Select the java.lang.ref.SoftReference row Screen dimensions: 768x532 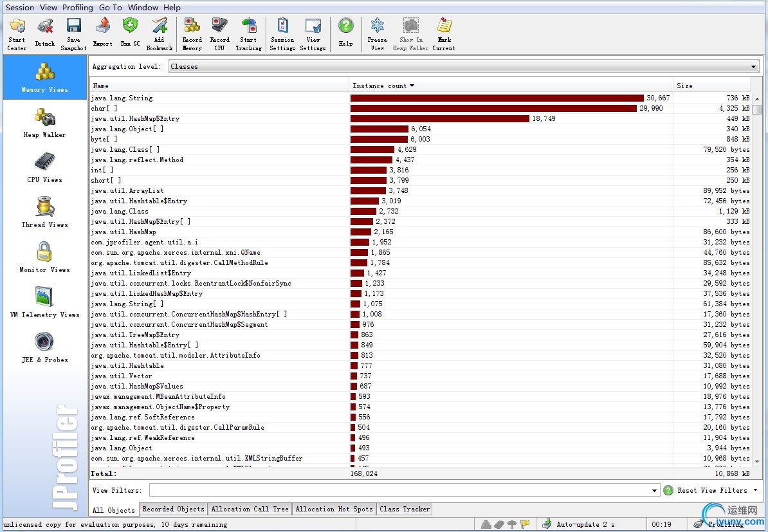[x=420, y=417]
